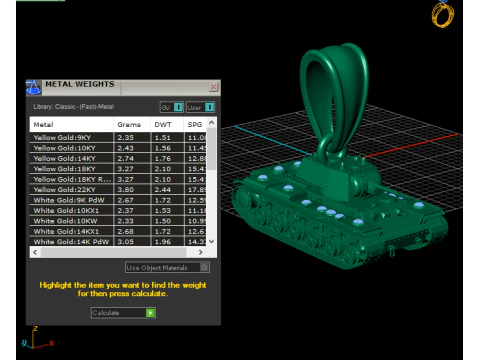The image size is (480, 360).
Task: Select the White Gold:9K PdW row
Action: pos(118,200)
